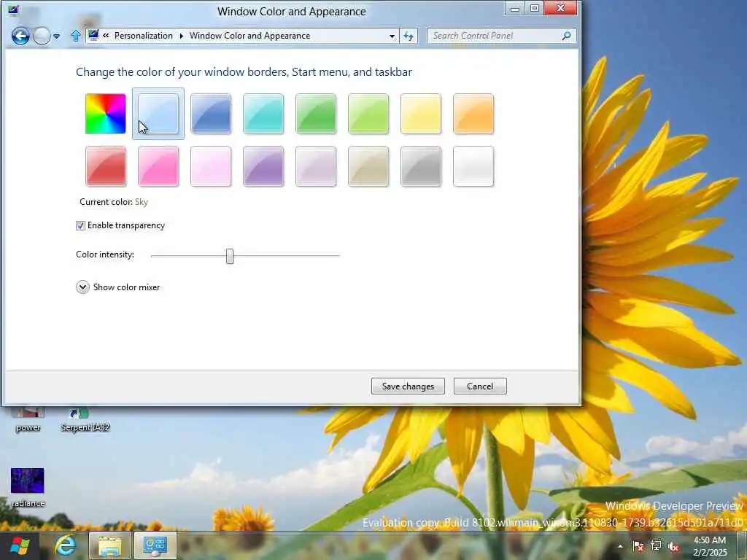Click the control panel icon in address bar

pos(94,35)
